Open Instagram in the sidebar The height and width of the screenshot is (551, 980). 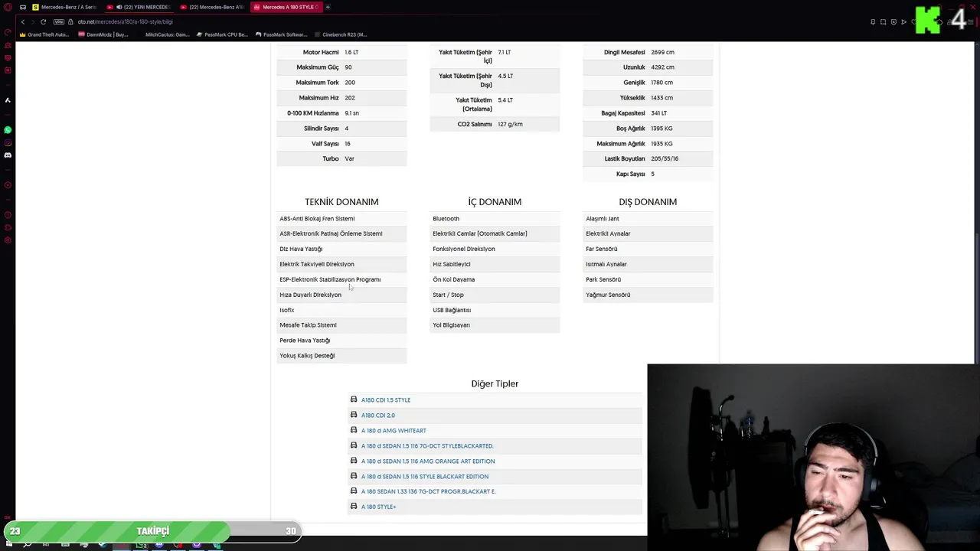tap(8, 142)
